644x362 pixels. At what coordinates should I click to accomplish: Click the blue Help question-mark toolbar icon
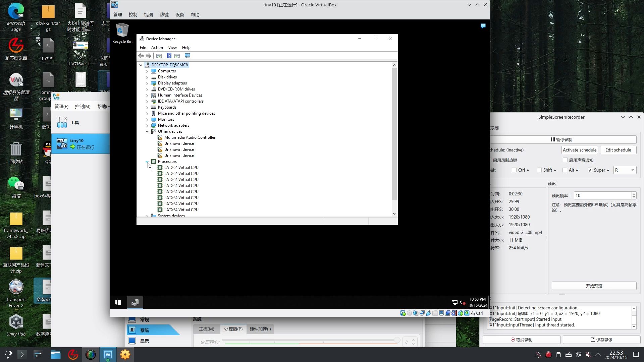pos(169,56)
